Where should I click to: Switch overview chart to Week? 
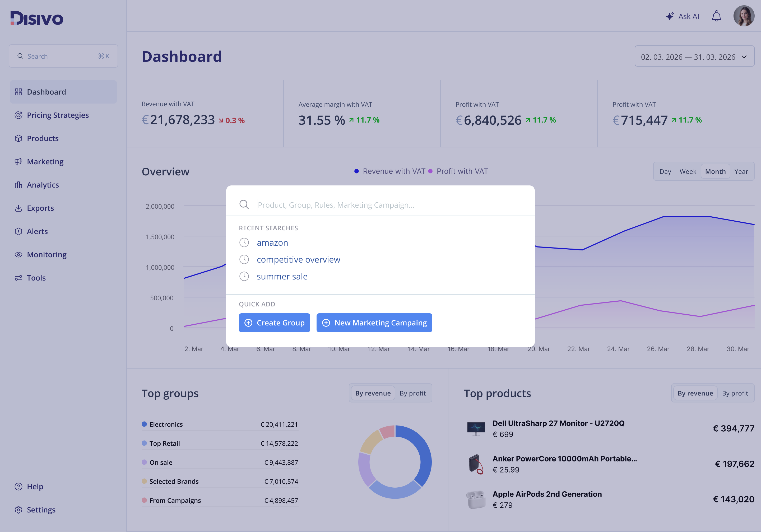point(688,171)
